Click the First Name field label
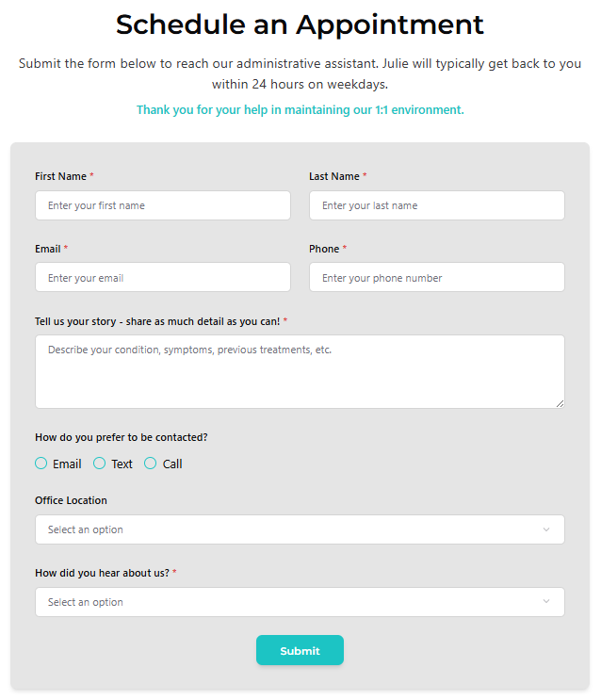This screenshot has width=601, height=700. tap(60, 176)
